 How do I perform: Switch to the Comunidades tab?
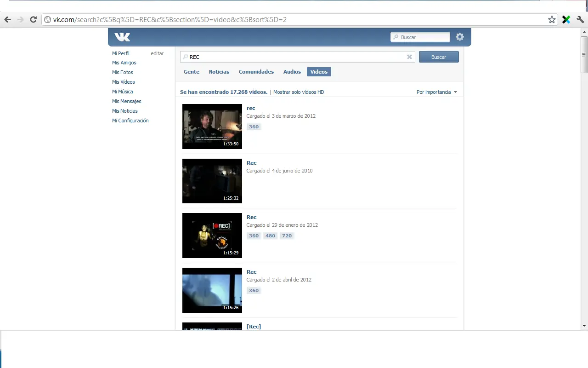pos(256,72)
